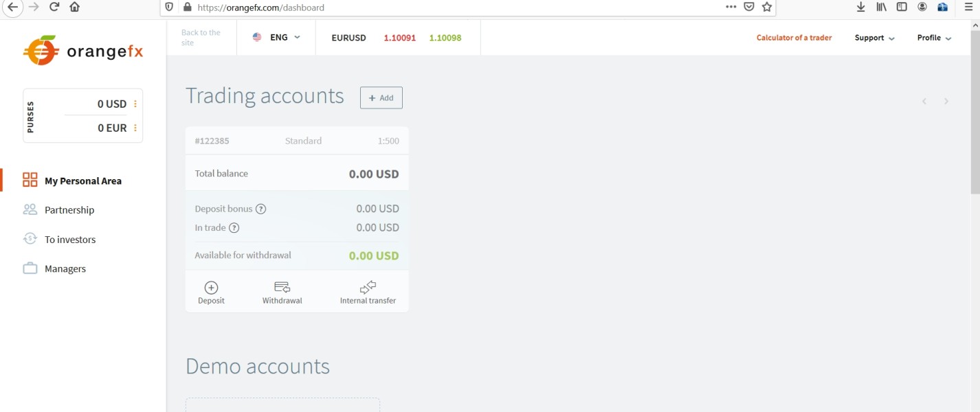Toggle the browser sidebar icon
Image resolution: width=980 pixels, height=412 pixels.
(902, 7)
